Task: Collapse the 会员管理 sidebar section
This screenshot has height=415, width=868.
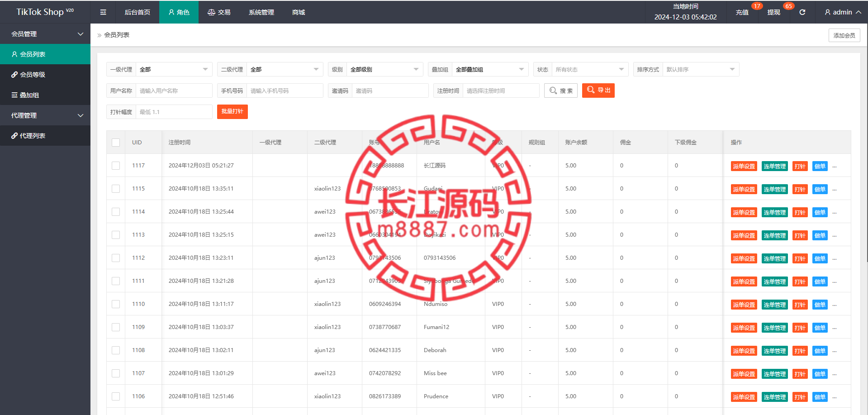Action: 45,34
